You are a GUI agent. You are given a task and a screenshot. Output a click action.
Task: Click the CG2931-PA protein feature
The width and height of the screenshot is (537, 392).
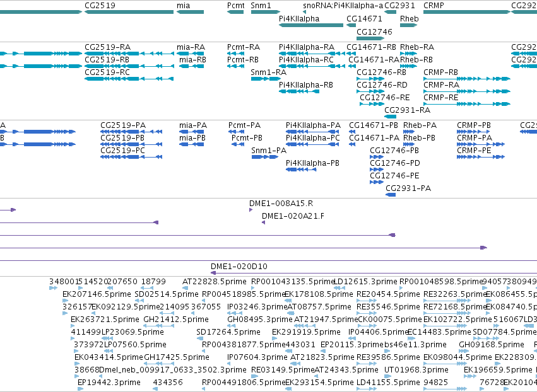pyautogui.click(x=391, y=195)
